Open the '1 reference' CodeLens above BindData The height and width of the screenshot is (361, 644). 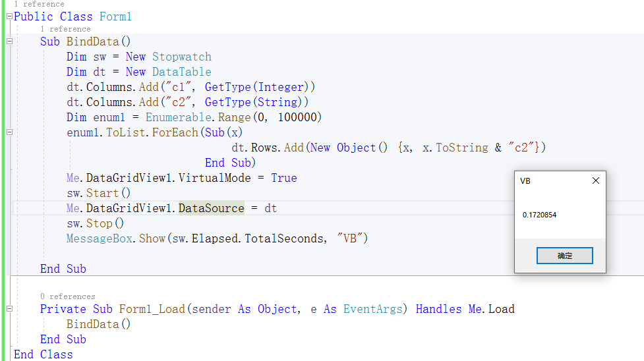coord(65,29)
